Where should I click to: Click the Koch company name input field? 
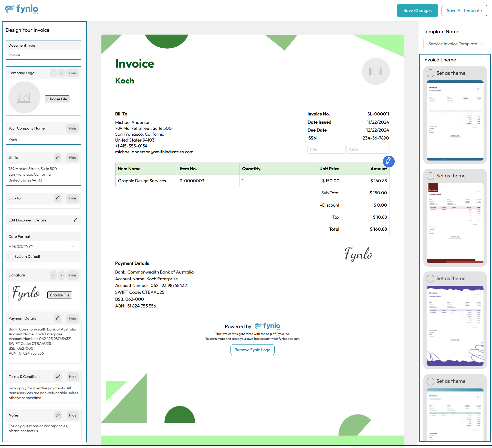43,140
